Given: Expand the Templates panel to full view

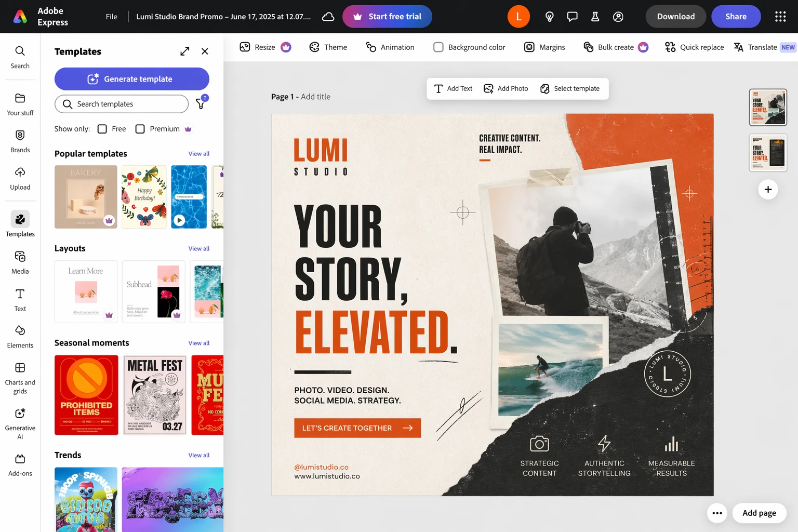Looking at the screenshot, I should [x=184, y=51].
